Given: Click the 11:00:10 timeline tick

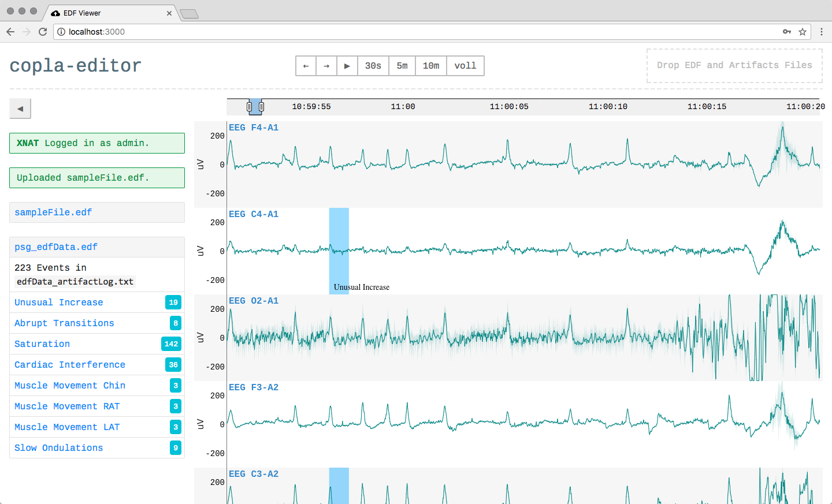Looking at the screenshot, I should point(608,107).
